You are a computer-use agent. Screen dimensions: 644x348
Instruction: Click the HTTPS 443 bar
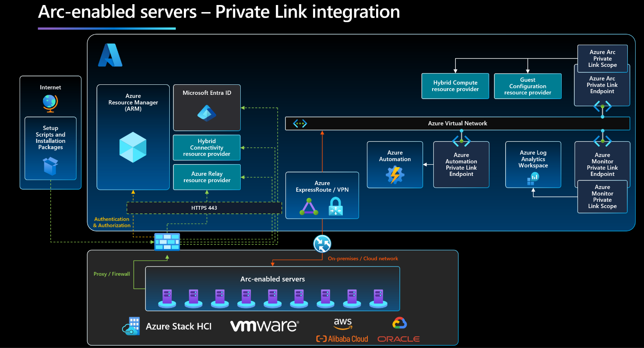click(204, 208)
